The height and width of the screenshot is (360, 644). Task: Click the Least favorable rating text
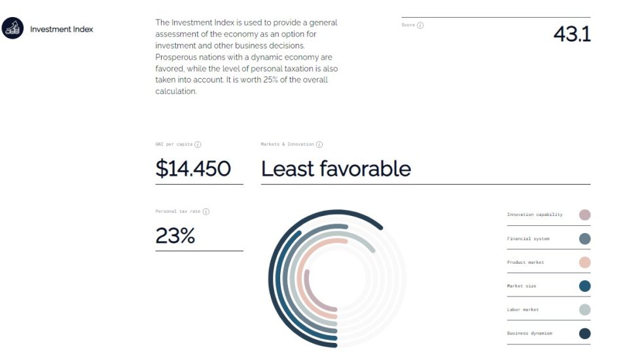[x=336, y=169]
